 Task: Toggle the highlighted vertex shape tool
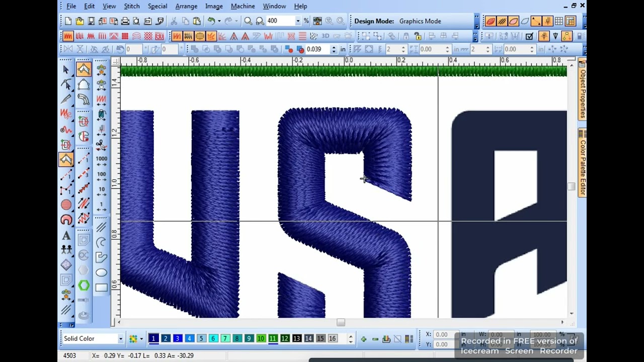(x=84, y=70)
